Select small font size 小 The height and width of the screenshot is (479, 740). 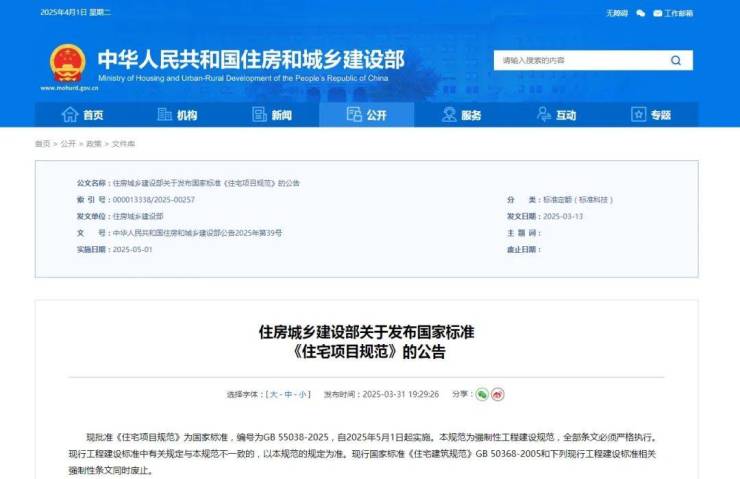303,394
